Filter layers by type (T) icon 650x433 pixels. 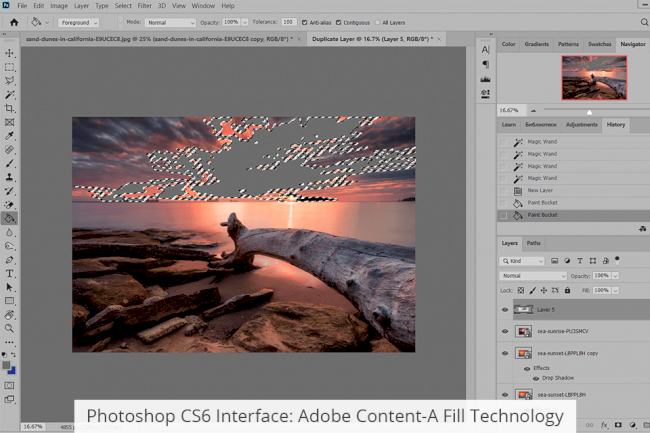(x=580, y=261)
